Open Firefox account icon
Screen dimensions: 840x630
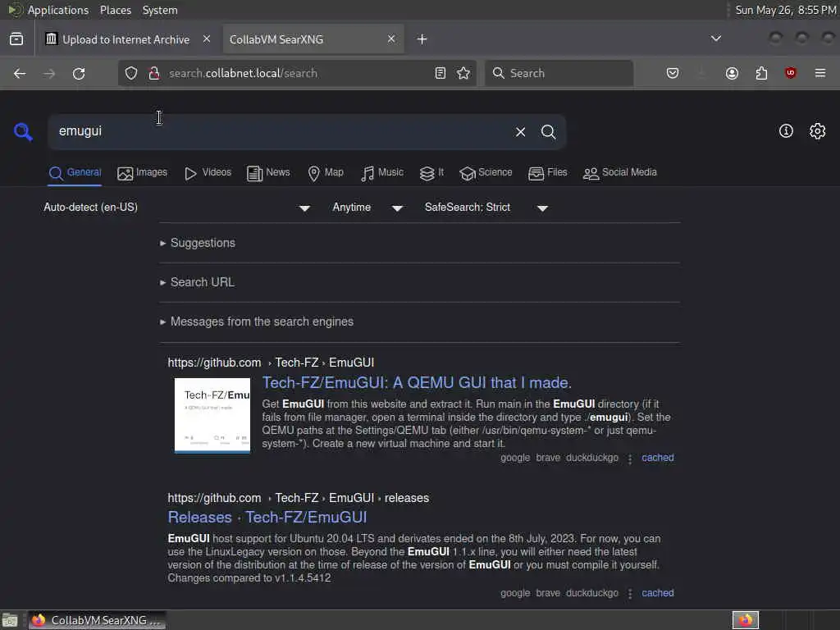tap(732, 73)
